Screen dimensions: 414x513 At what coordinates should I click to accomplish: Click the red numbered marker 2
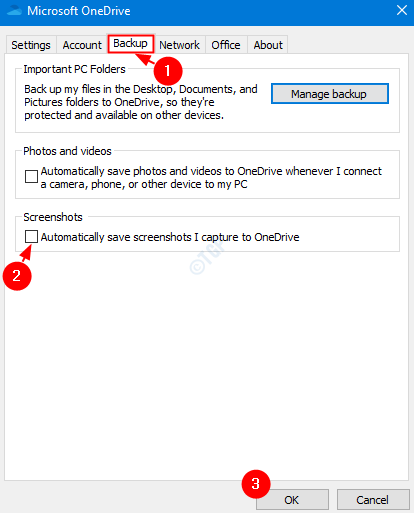pos(17,276)
